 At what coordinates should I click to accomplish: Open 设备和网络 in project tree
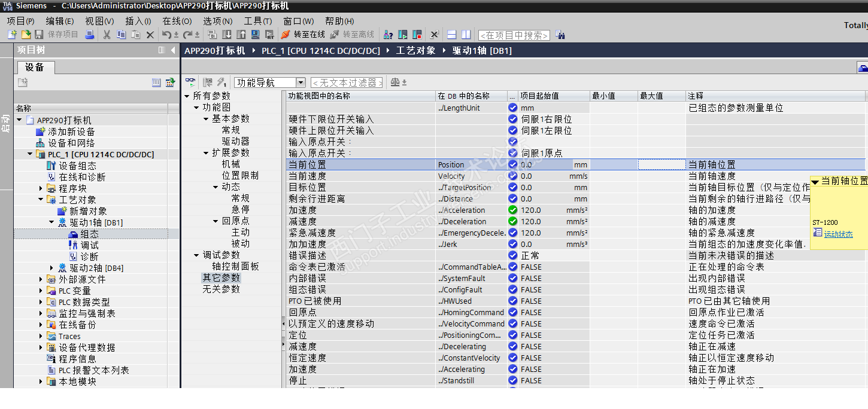[71, 143]
